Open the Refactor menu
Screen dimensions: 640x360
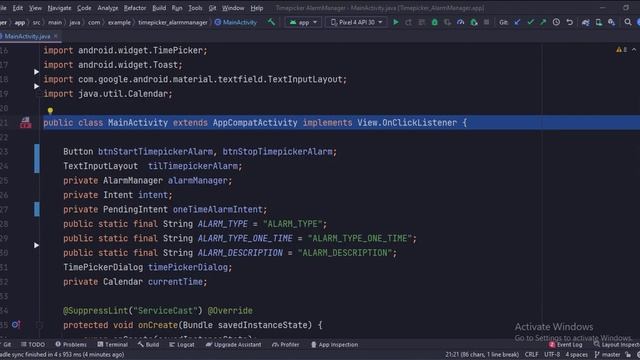click(135, 8)
